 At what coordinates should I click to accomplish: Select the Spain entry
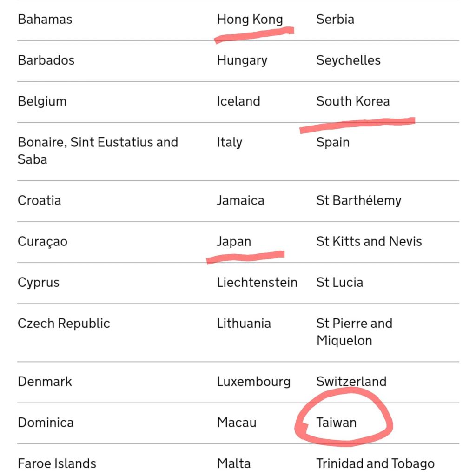click(x=333, y=143)
